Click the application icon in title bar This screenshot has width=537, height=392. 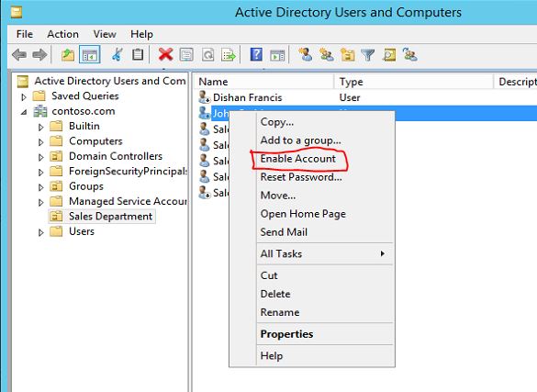pyautogui.click(x=17, y=12)
